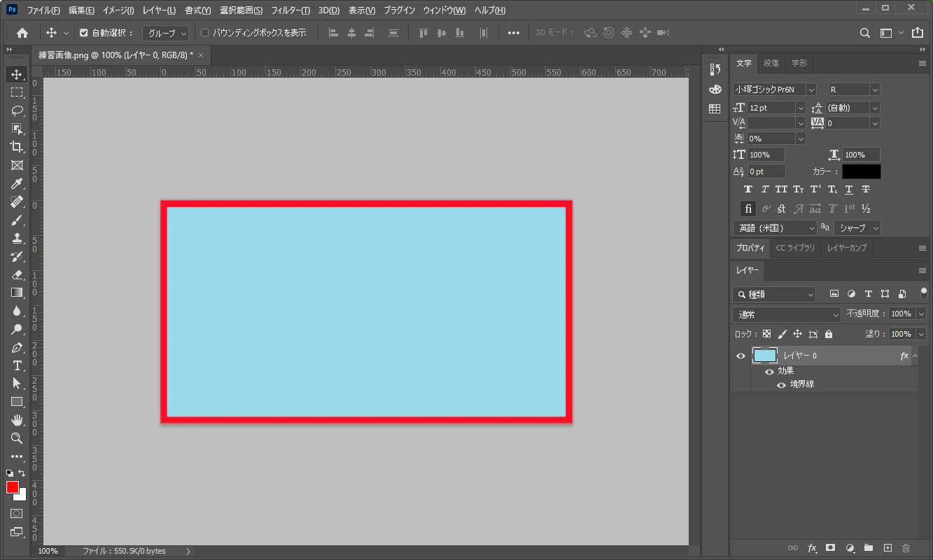Image resolution: width=933 pixels, height=560 pixels.
Task: Click the zoom 100% field in status bar
Action: (48, 552)
